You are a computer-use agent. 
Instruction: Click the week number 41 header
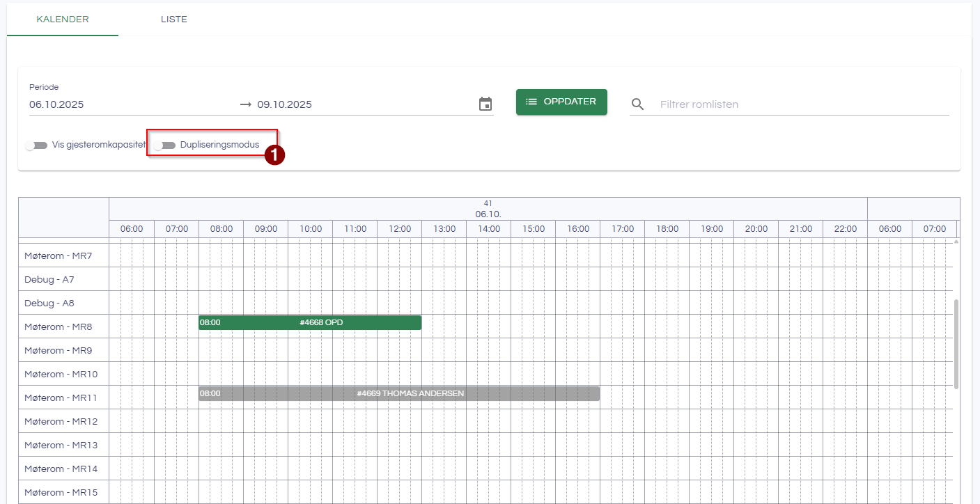(488, 203)
